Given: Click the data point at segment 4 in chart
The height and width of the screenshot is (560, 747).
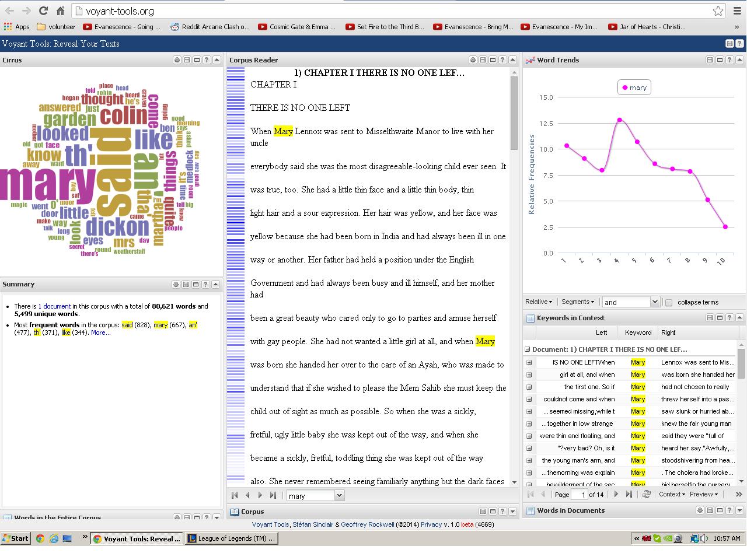Looking at the screenshot, I should pyautogui.click(x=619, y=120).
